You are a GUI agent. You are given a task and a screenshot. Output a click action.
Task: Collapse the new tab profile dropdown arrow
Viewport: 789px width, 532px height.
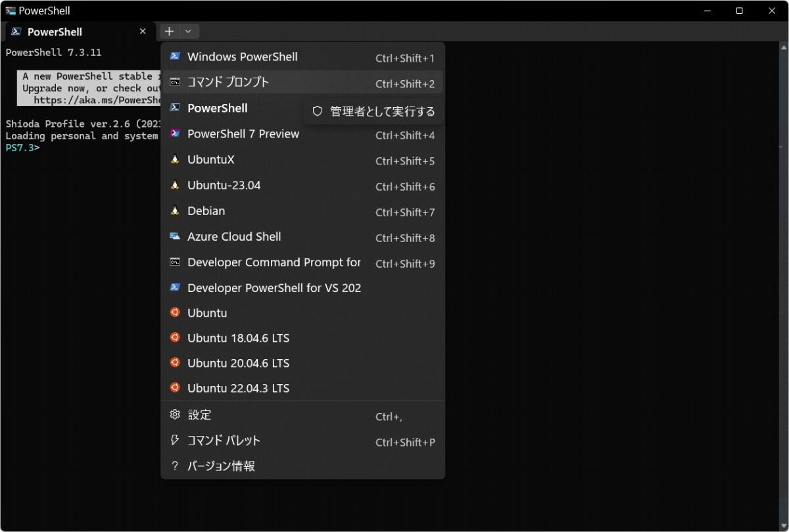tap(189, 31)
